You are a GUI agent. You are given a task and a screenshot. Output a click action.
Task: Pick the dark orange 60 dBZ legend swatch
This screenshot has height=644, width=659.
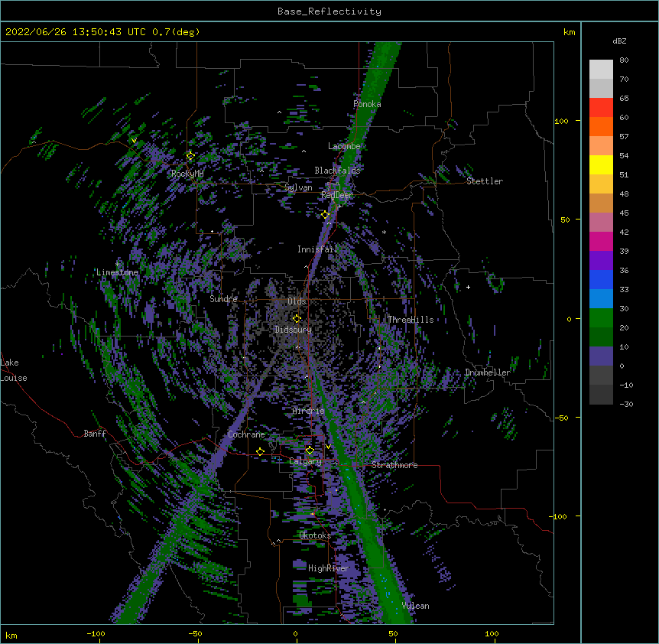coord(601,126)
